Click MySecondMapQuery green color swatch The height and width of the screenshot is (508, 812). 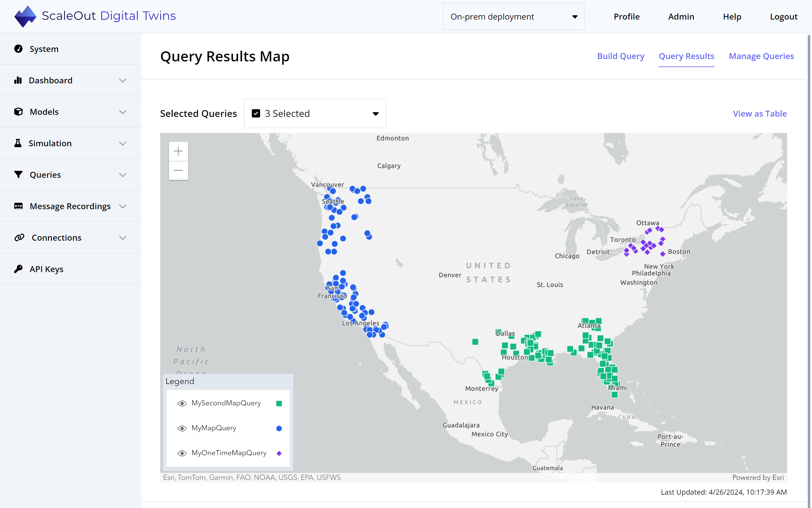(279, 403)
